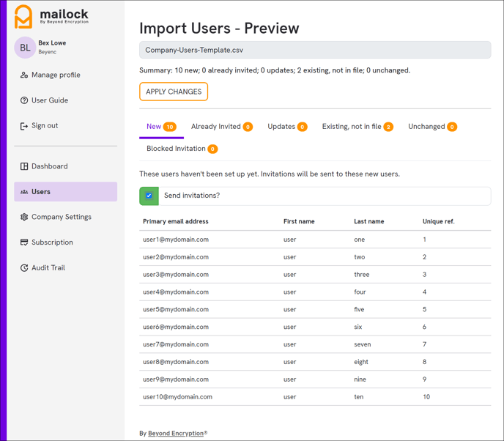Click the orange 10 badge on New tab
This screenshot has height=441, width=504.
(170, 127)
